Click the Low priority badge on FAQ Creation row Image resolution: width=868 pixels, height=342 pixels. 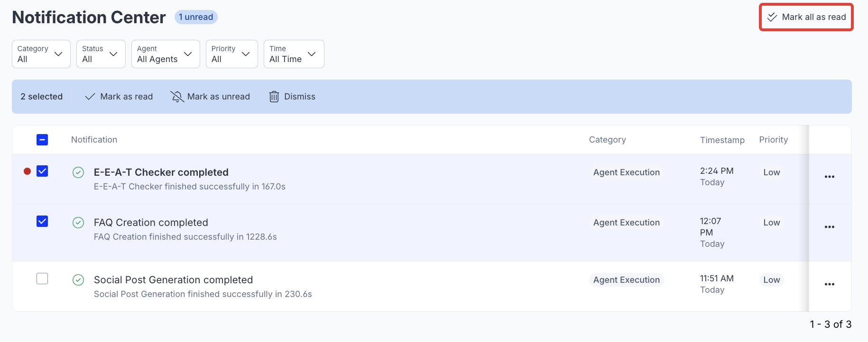coord(772,223)
